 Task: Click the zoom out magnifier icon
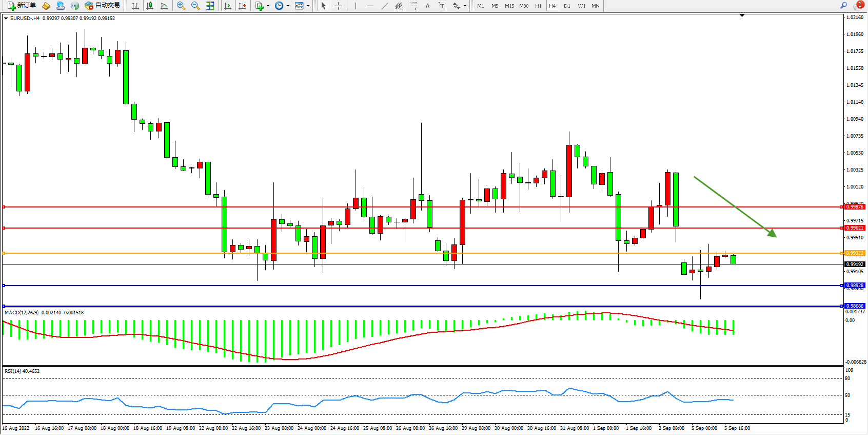tap(195, 6)
